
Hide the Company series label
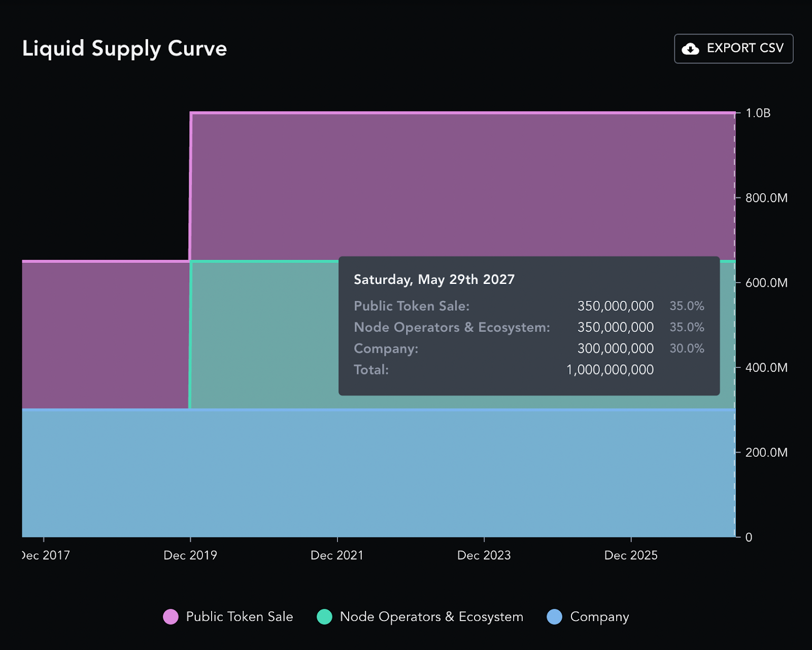(x=599, y=617)
